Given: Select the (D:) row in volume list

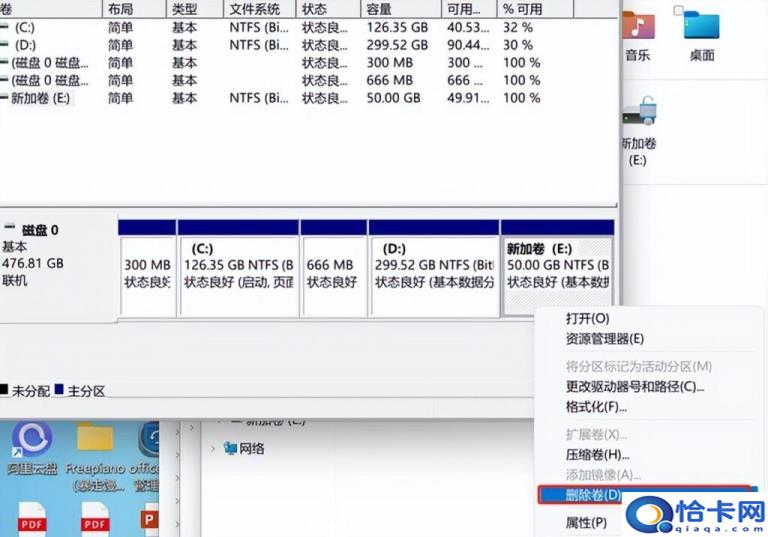Looking at the screenshot, I should tap(309, 45).
